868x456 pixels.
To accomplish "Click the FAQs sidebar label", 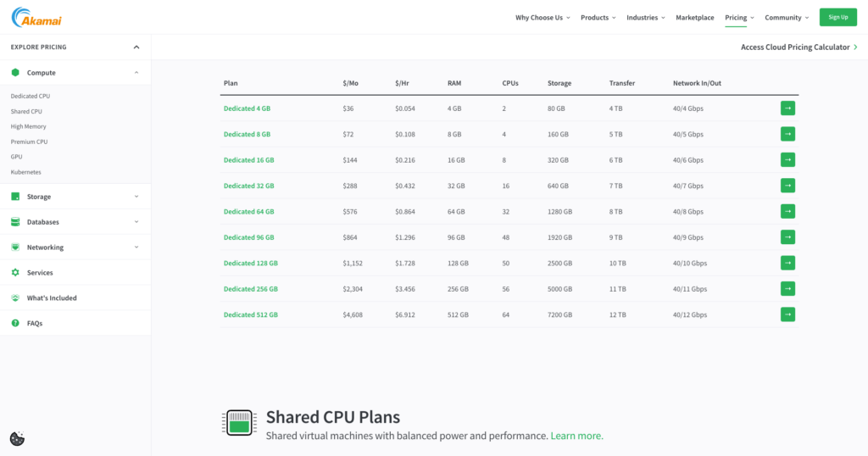I will coord(35,323).
